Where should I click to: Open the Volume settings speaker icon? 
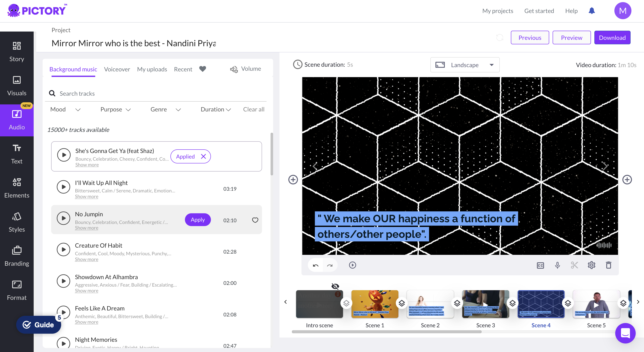click(234, 69)
